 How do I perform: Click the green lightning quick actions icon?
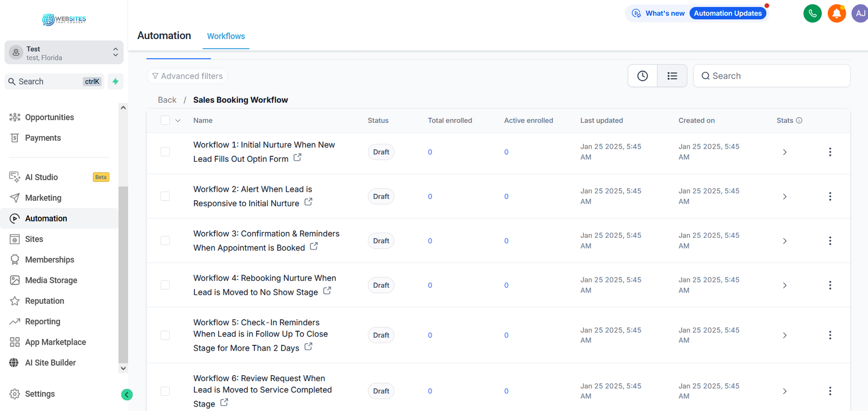116,81
